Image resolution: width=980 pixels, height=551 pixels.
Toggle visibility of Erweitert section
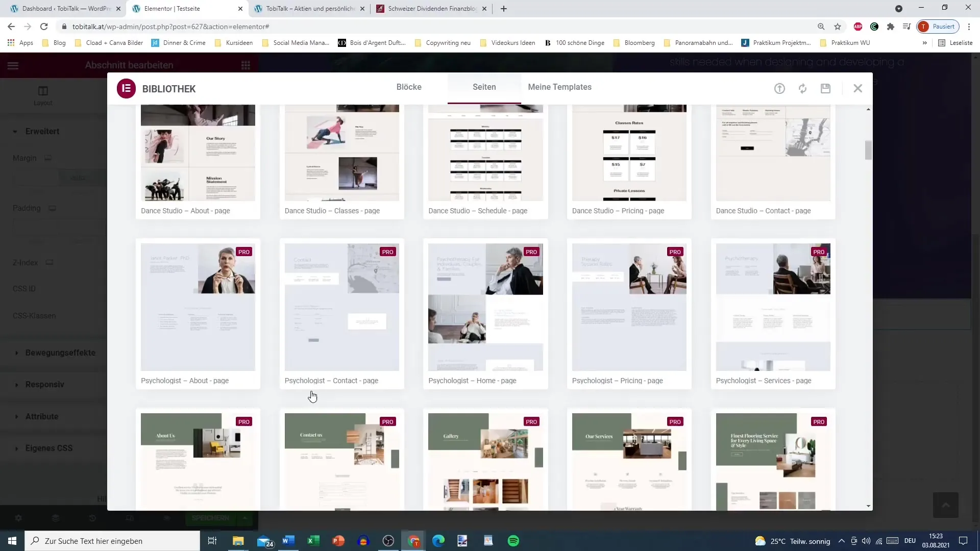(x=42, y=131)
